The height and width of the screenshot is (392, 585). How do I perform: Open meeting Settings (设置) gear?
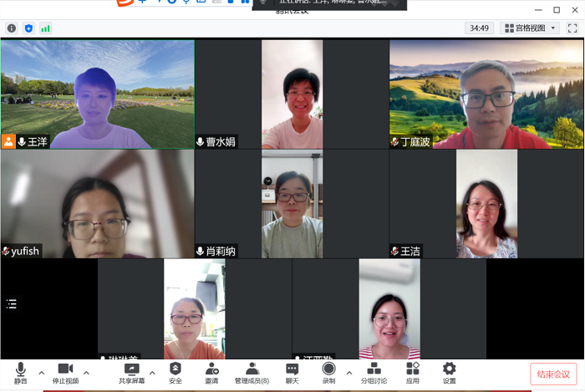(450, 372)
